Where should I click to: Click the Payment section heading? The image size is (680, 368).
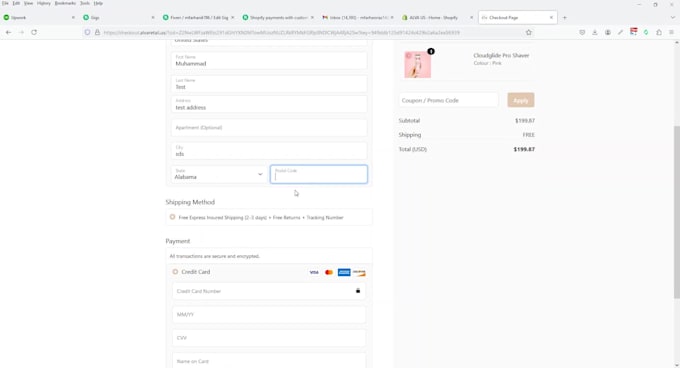coord(178,241)
